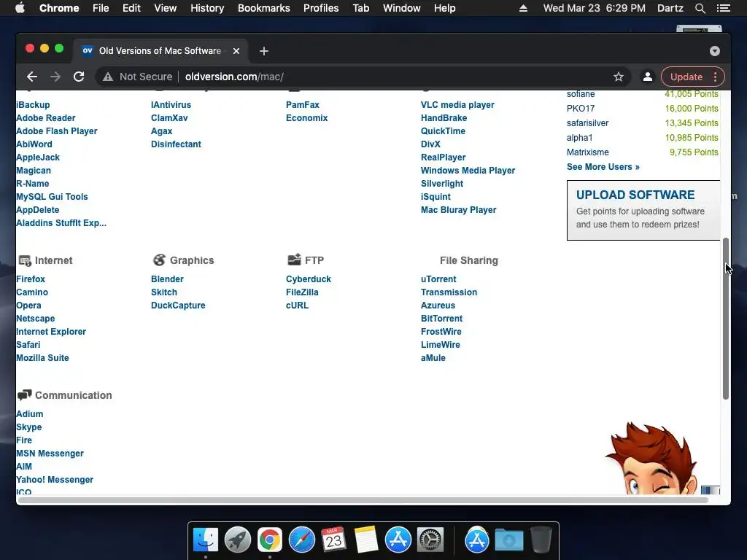Viewport: 747px width, 560px height.
Task: Open Calendar from the dock
Action: 333,540
